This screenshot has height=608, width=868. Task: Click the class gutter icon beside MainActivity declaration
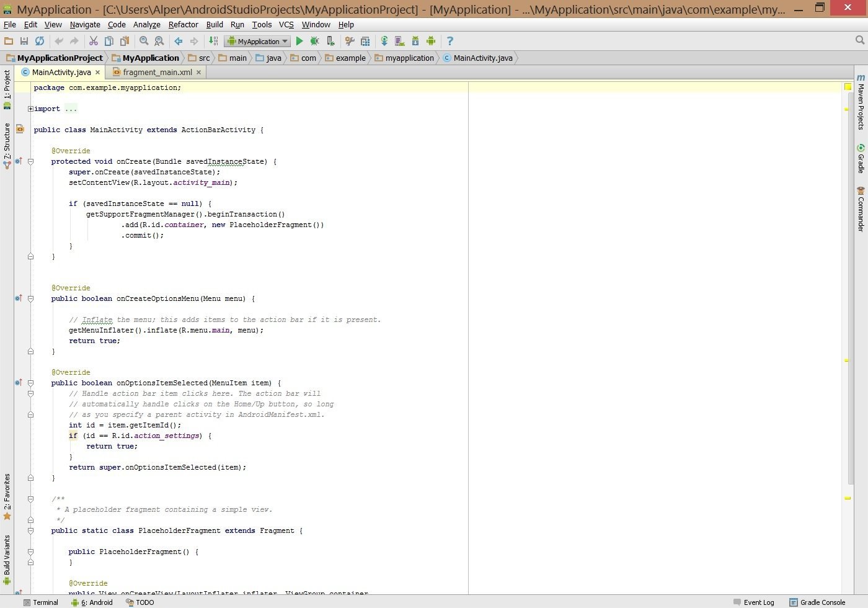tap(20, 129)
